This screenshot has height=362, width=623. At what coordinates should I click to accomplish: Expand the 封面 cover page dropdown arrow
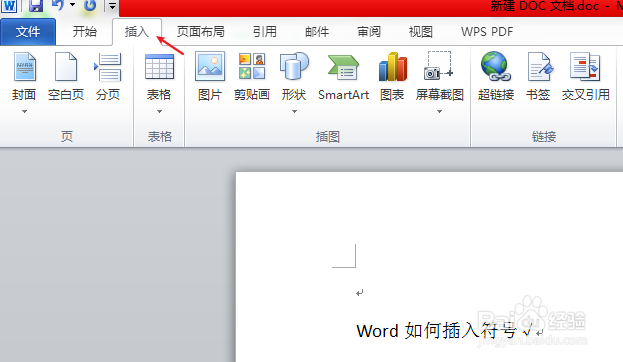[x=24, y=112]
